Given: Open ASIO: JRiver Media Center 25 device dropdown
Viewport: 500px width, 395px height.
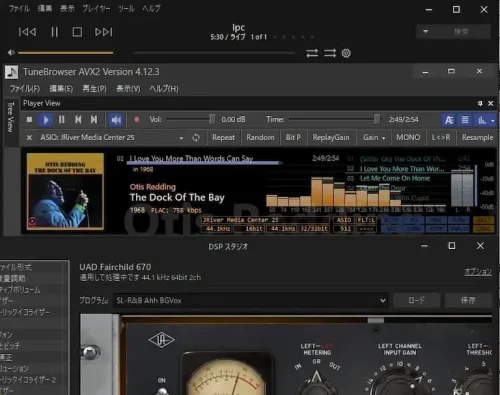Looking at the screenshot, I should click(x=112, y=137).
